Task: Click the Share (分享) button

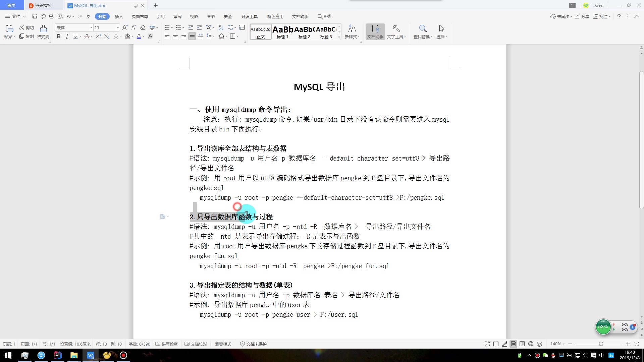Action: point(582,16)
